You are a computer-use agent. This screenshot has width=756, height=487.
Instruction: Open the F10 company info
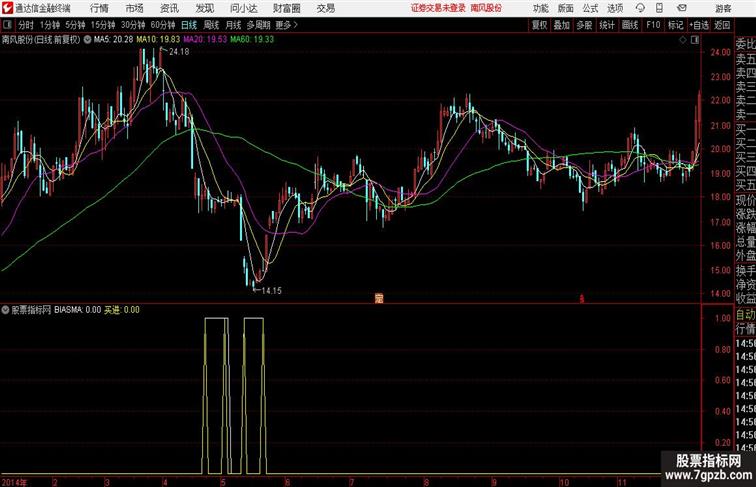point(653,25)
